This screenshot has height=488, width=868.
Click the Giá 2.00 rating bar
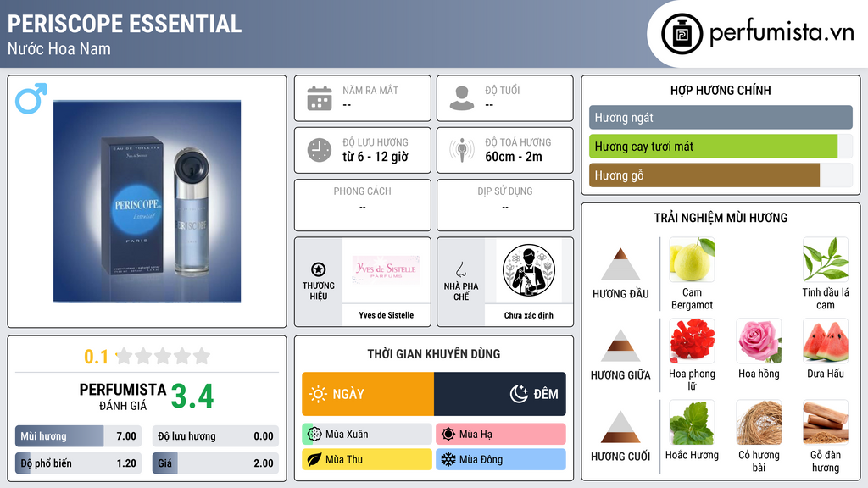[215, 463]
